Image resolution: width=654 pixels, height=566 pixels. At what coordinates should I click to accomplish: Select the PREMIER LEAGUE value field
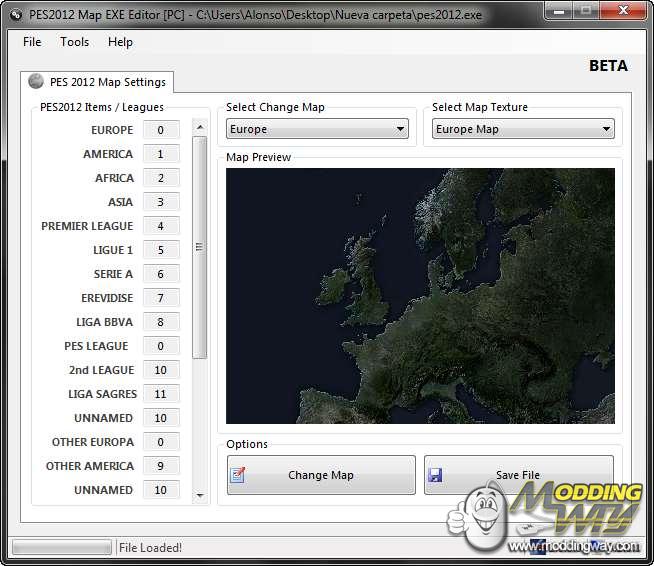tap(161, 226)
